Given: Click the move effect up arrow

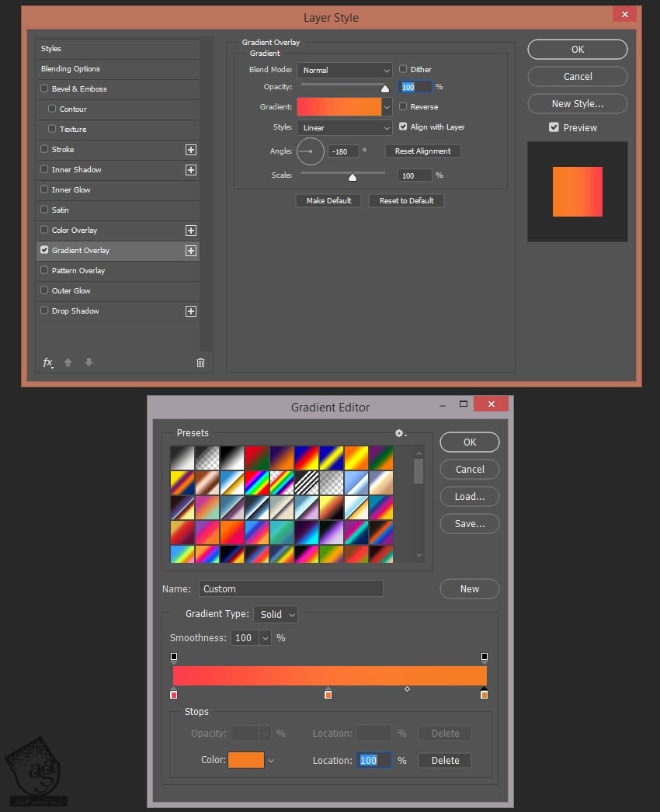Looking at the screenshot, I should click(x=68, y=363).
